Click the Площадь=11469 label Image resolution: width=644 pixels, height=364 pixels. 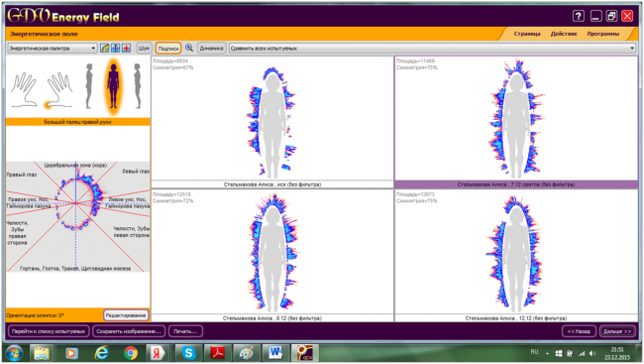415,61
